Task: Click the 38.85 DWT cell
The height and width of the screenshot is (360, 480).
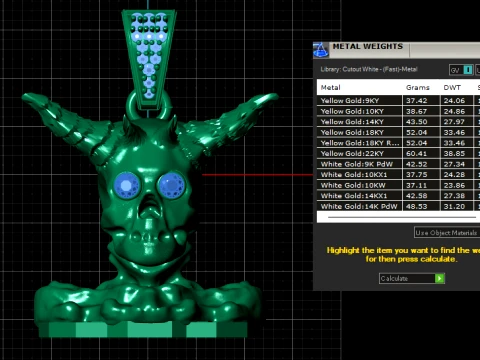Action: pos(457,154)
